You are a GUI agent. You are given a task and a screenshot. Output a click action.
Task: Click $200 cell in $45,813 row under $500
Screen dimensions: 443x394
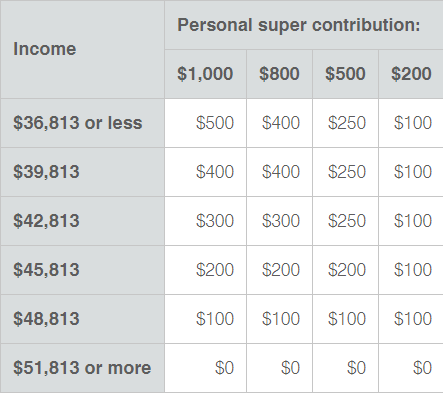point(345,270)
